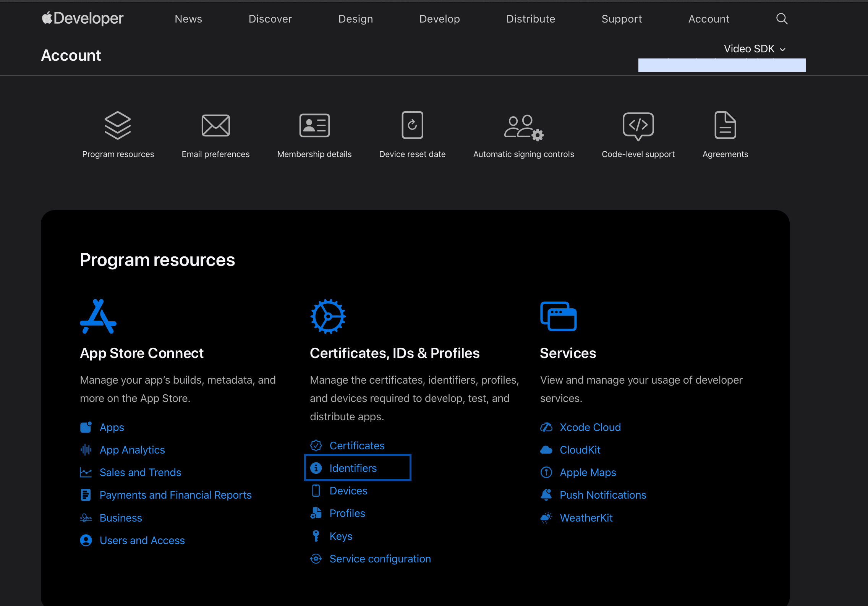Image resolution: width=868 pixels, height=606 pixels.
Task: Open the Apps link
Action: 112,427
